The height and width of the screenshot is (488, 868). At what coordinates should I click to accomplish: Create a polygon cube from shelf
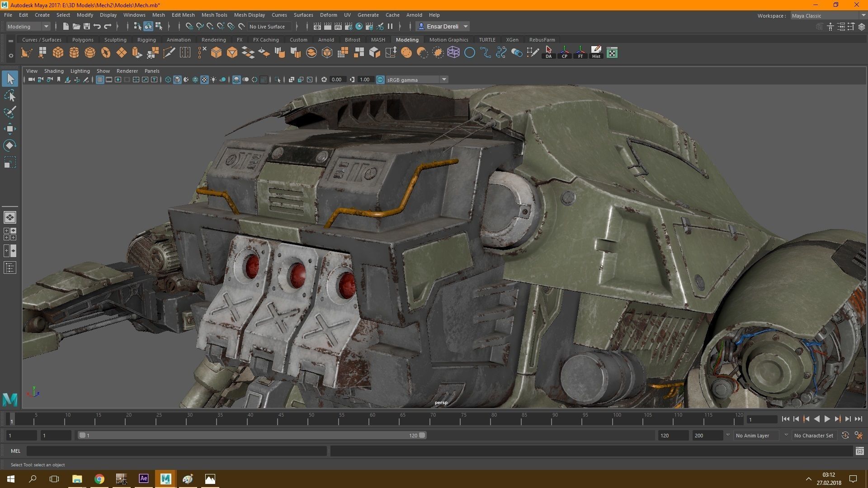pyautogui.click(x=58, y=53)
